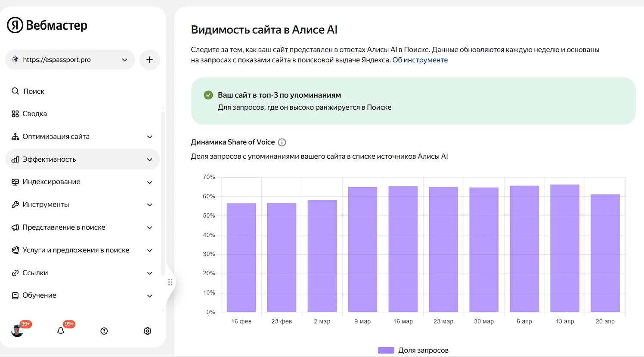Screen dimensions: 644x357
Task: Select the 16 мар chart bar
Action: click(x=403, y=249)
